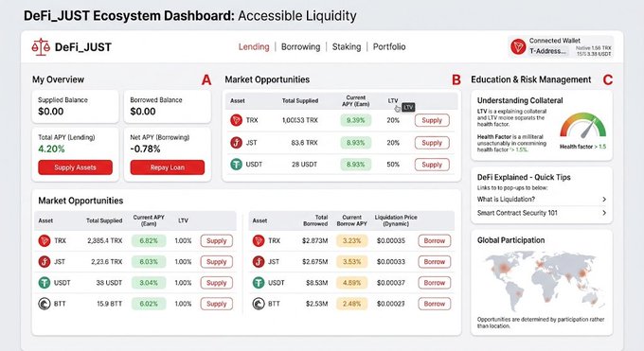The width and height of the screenshot is (644, 351).
Task: Click BTT icon in lower supply table
Action: [x=45, y=304]
